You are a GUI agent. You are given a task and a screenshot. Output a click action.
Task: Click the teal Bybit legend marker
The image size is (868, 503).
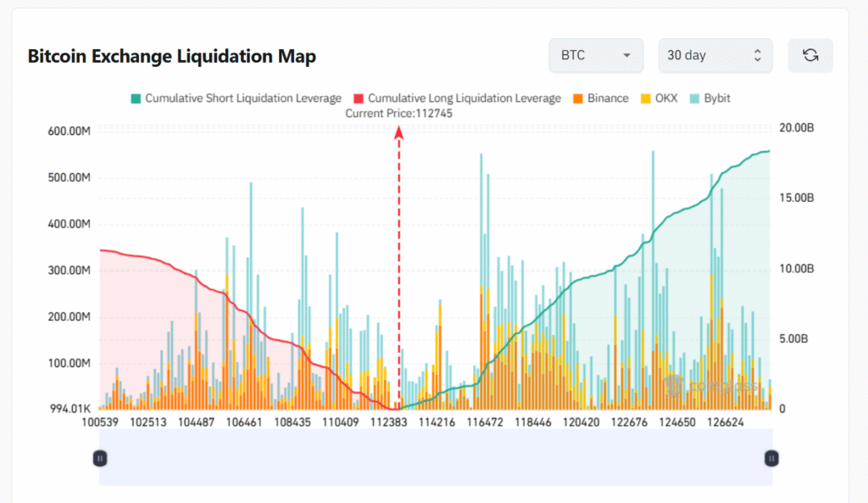coord(693,98)
